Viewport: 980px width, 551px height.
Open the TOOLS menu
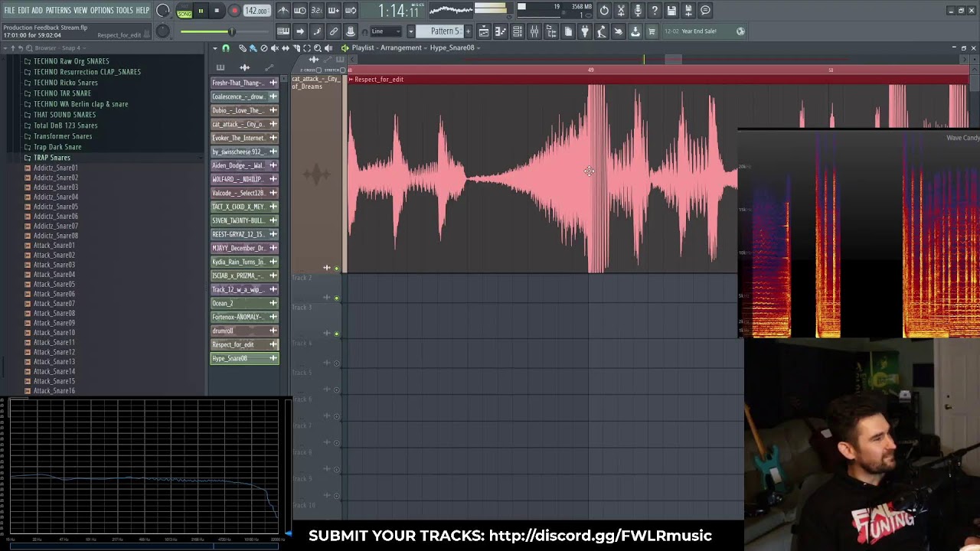(124, 10)
